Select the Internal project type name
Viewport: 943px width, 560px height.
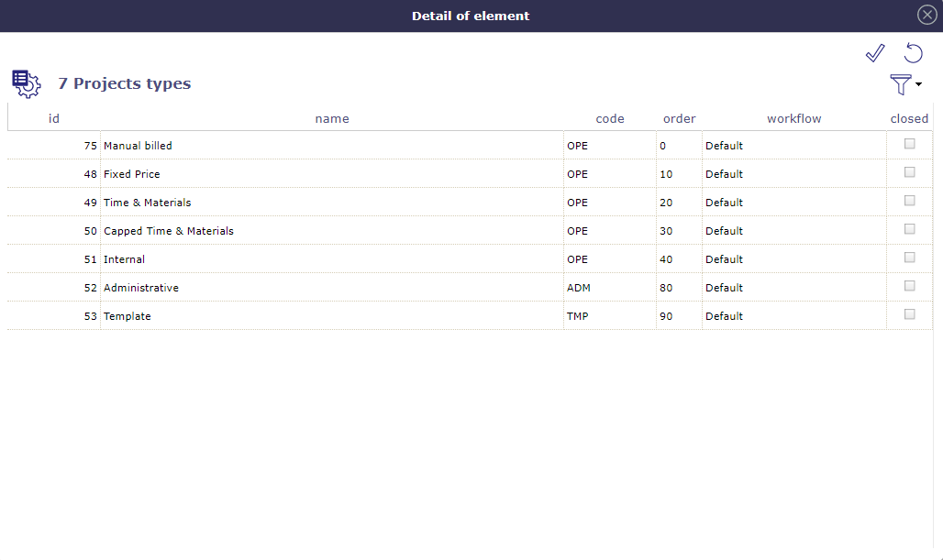point(125,259)
